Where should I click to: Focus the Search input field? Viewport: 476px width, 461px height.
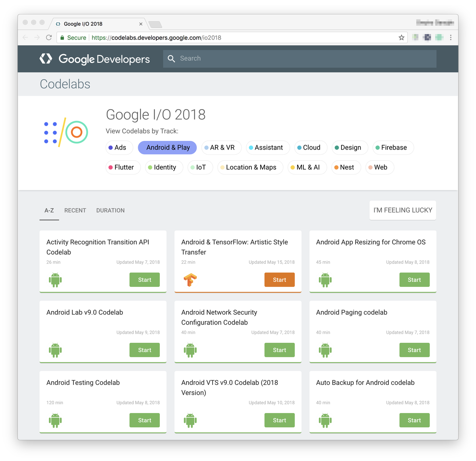(299, 59)
